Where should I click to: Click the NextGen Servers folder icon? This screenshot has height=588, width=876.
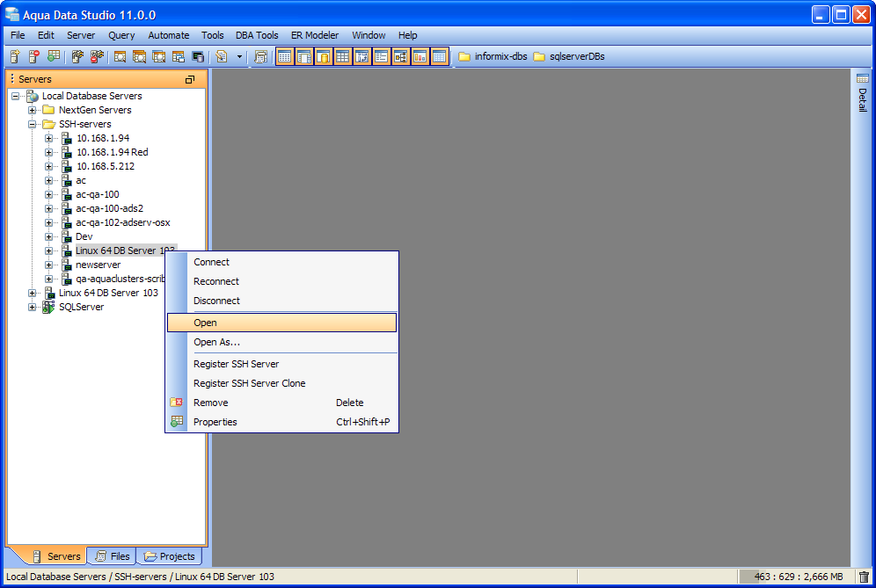coord(49,110)
